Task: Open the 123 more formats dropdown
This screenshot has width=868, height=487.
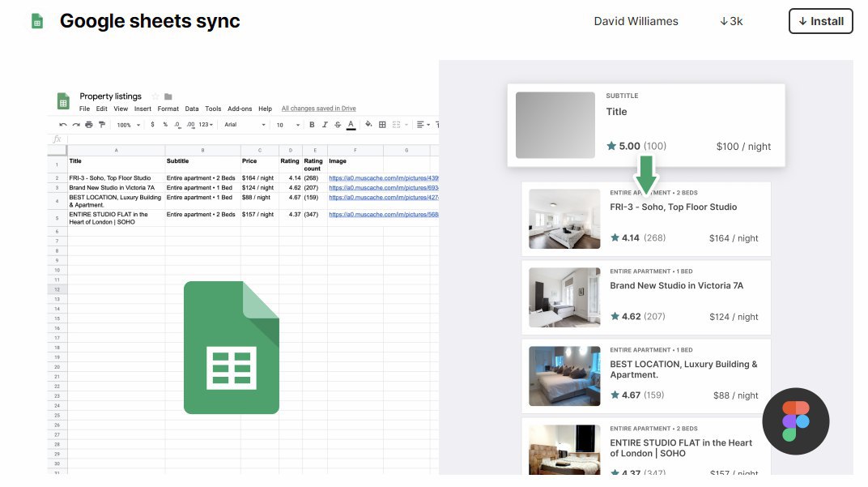Action: pyautogui.click(x=206, y=125)
